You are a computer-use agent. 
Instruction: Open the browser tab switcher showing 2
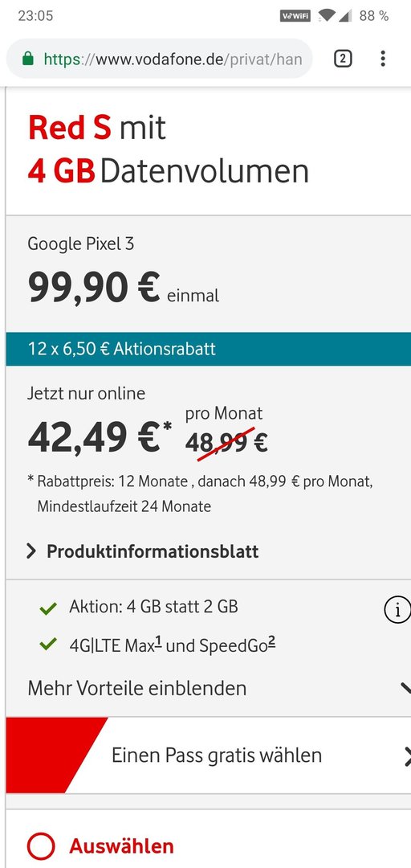coord(343,59)
